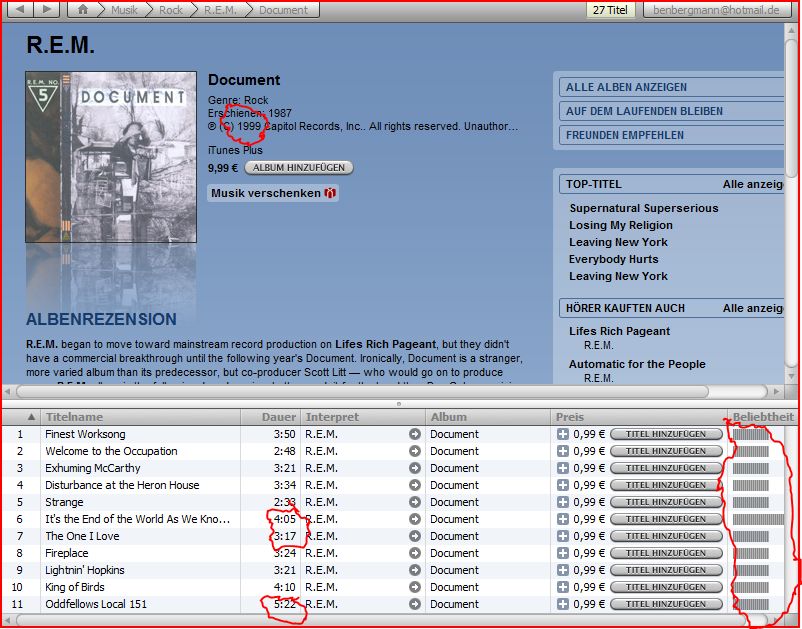Click the plus icon in The One I Love row

tap(563, 536)
